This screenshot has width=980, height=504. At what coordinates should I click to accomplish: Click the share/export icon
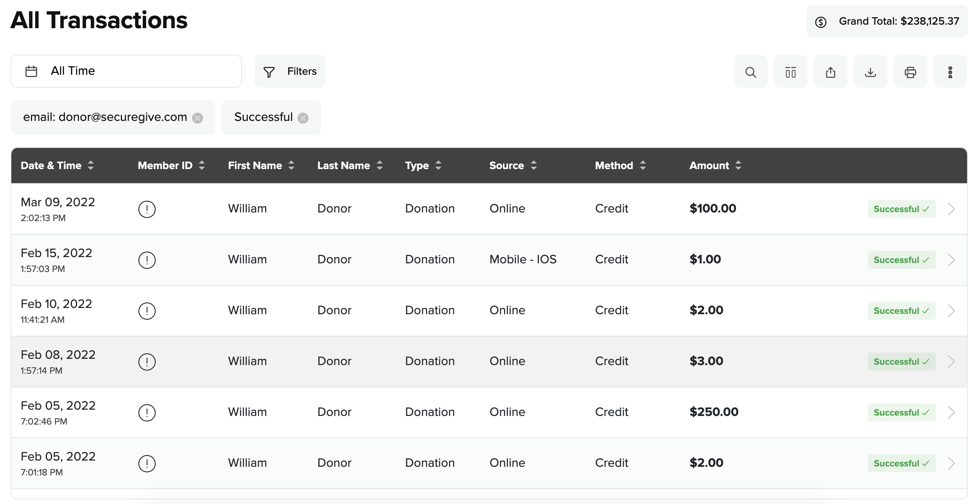[x=830, y=72]
